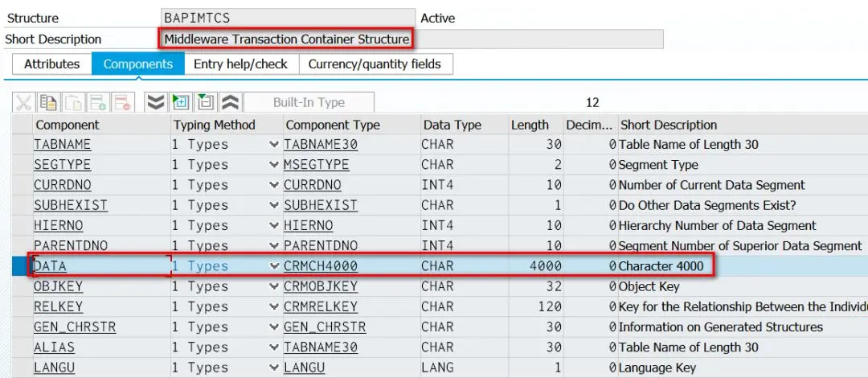Open the CRMOBJKEY component type link

pos(321,287)
